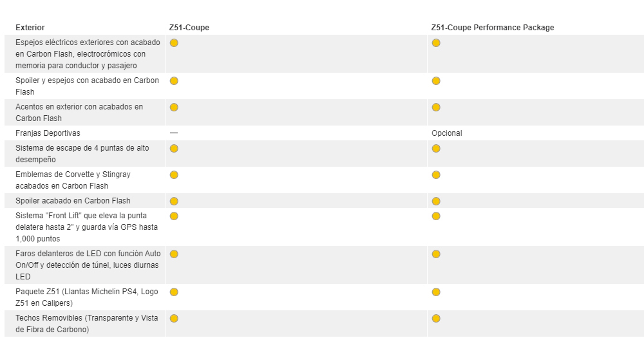This screenshot has width=644, height=338.
Task: Click the Opcional text for Franjas Deportivas
Action: pos(447,133)
